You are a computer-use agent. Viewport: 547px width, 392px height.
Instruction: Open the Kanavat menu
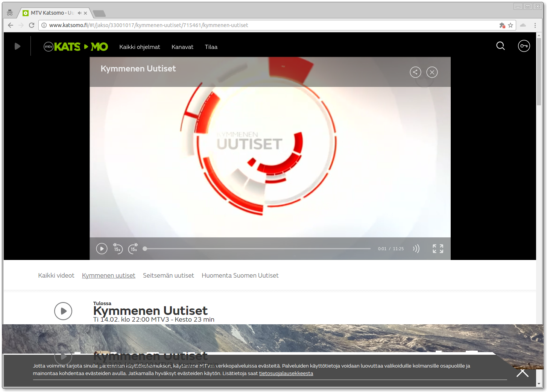182,47
